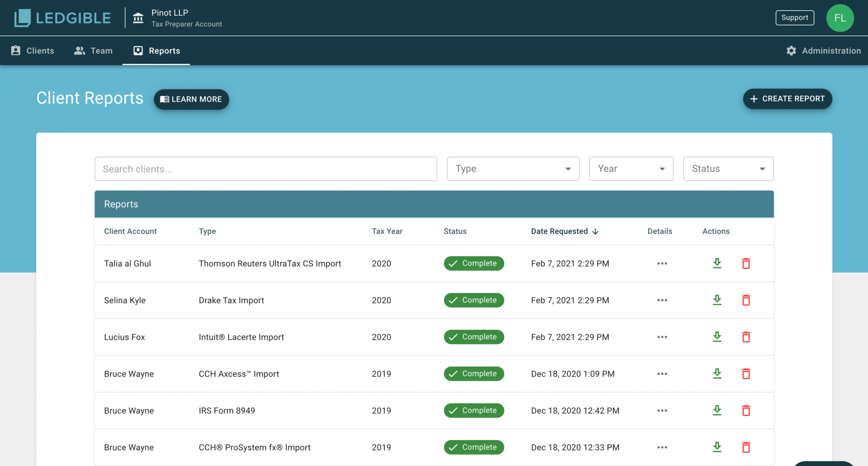Image resolution: width=868 pixels, height=466 pixels.
Task: Show details for CCH ProSystem fx report
Action: coord(662,447)
